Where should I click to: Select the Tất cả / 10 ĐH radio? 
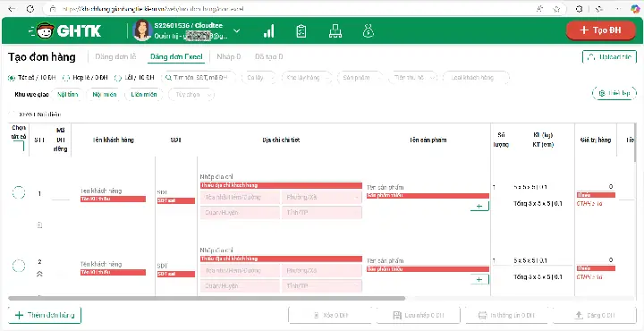(12, 78)
